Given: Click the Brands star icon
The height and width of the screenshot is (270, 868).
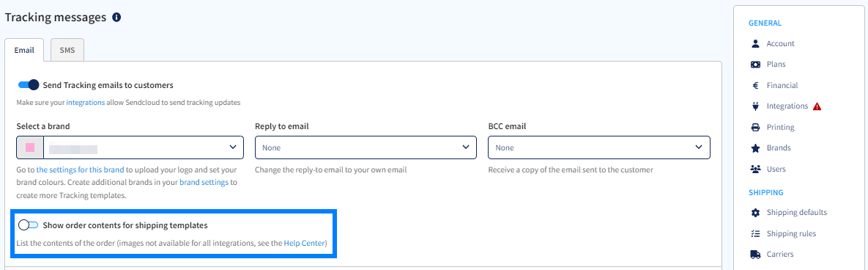Looking at the screenshot, I should click(x=755, y=148).
